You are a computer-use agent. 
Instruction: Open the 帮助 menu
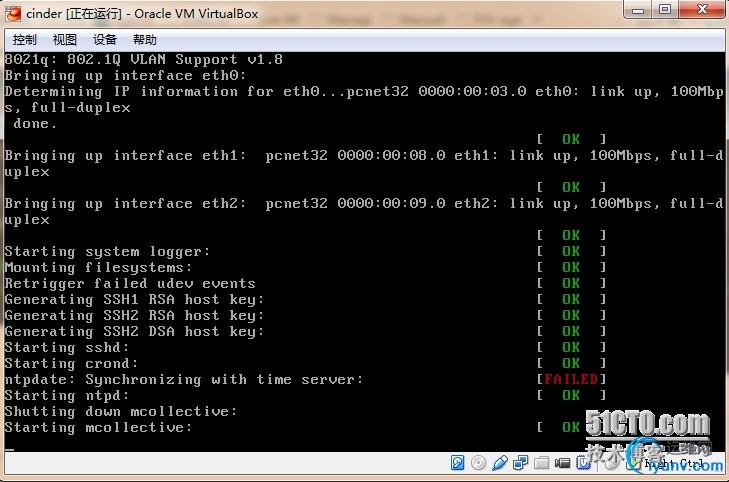[x=145, y=40]
